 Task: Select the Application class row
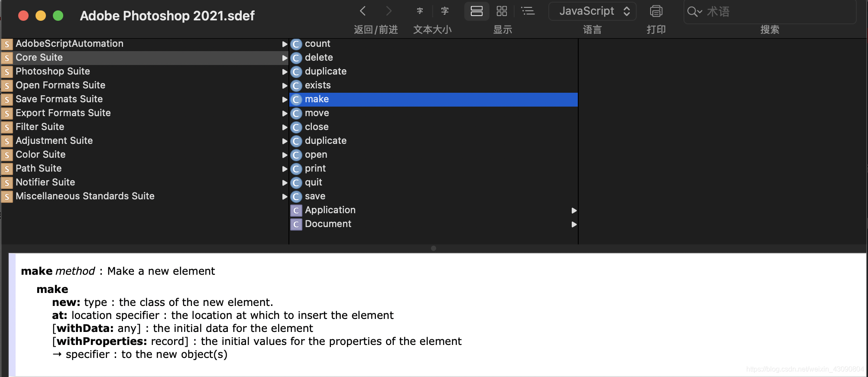pos(434,210)
